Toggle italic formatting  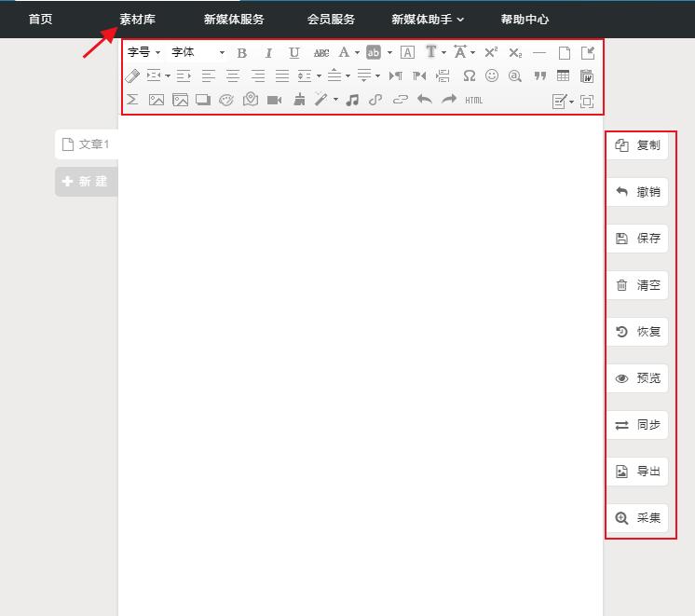click(x=268, y=53)
